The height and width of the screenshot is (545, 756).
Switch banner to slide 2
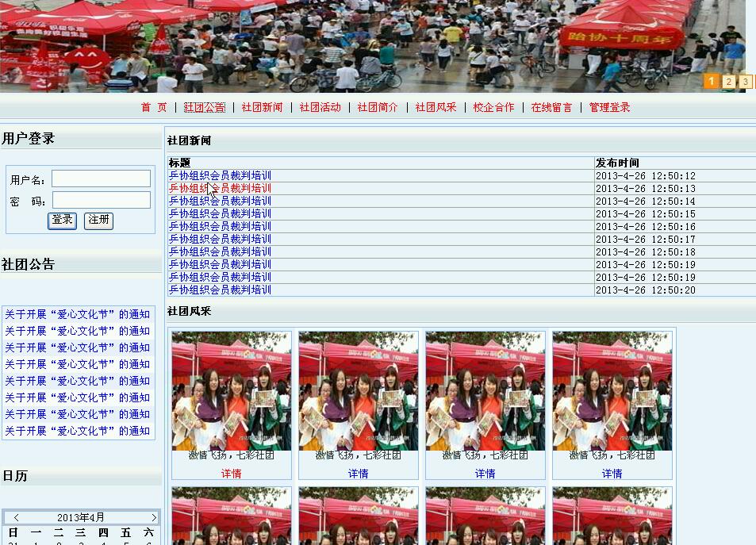(729, 82)
